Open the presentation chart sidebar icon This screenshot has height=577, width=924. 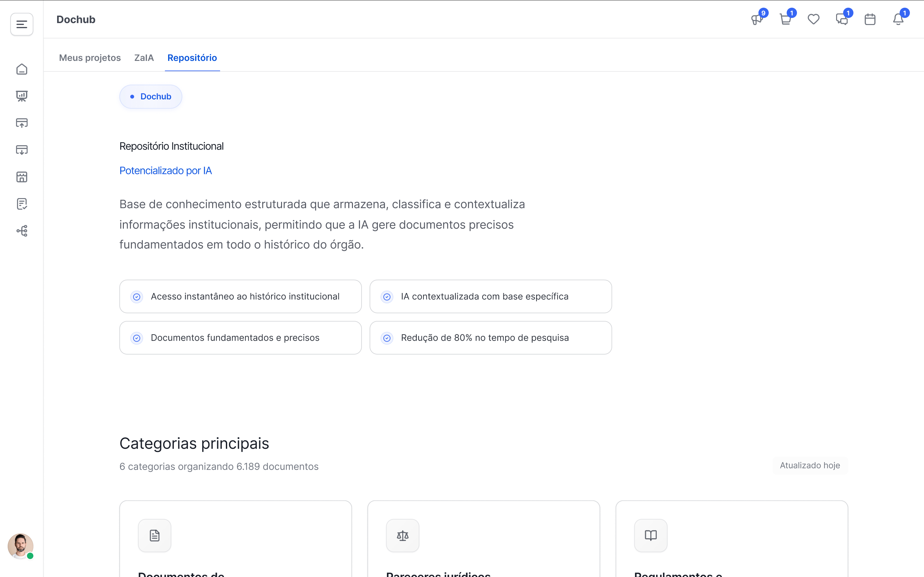pos(22,96)
